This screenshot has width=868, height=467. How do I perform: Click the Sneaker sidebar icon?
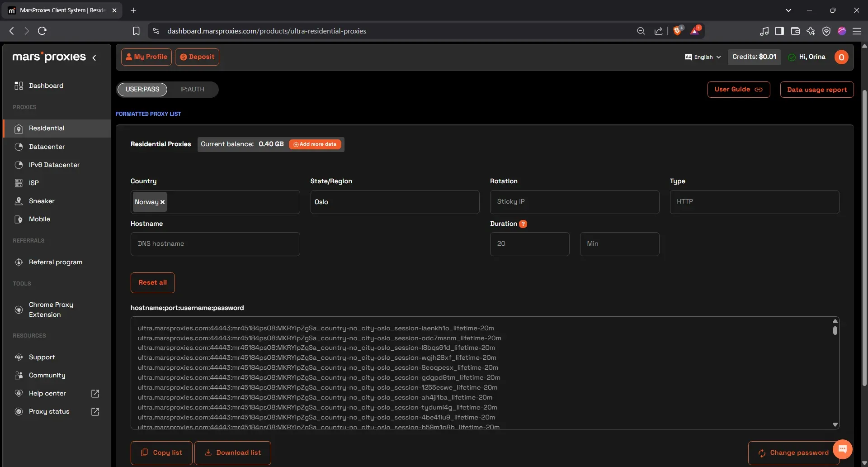click(x=19, y=201)
